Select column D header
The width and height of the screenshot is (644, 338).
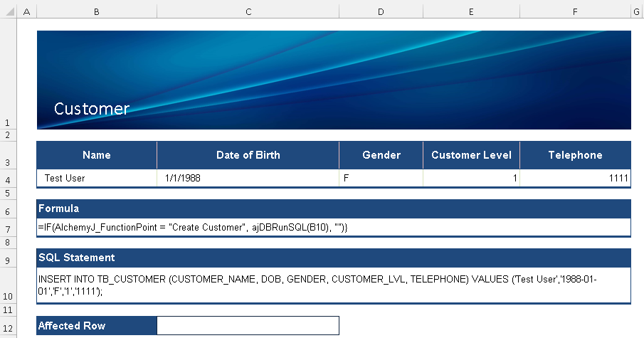click(381, 12)
